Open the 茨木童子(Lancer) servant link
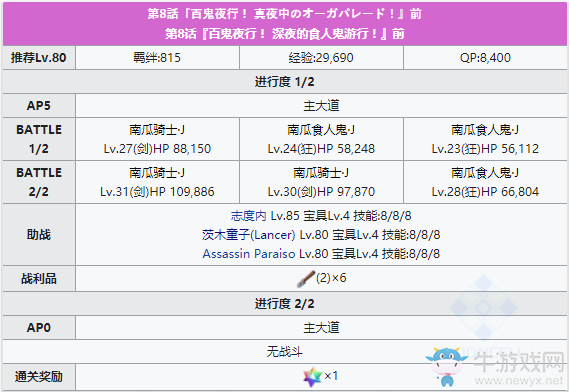This screenshot has height=392, width=569. (x=249, y=235)
